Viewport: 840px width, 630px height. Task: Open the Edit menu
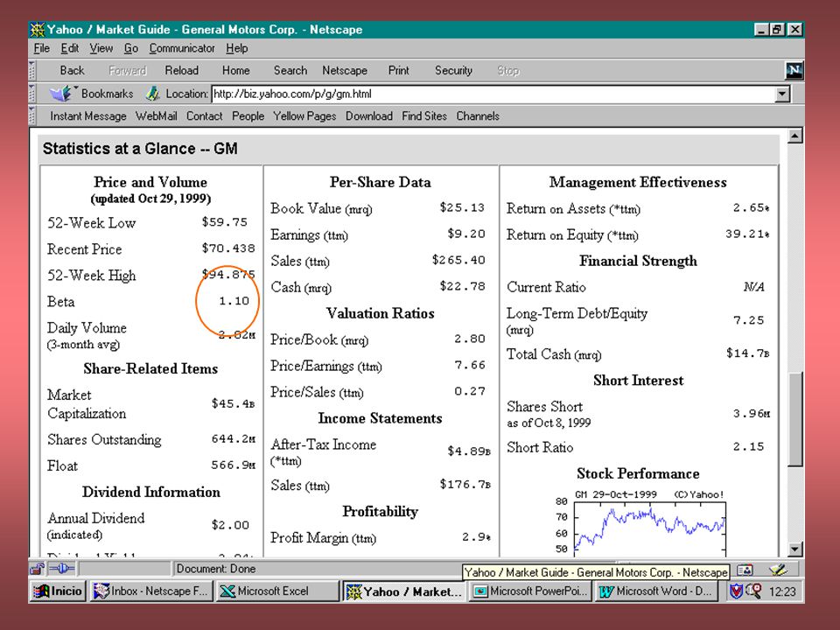click(x=70, y=48)
